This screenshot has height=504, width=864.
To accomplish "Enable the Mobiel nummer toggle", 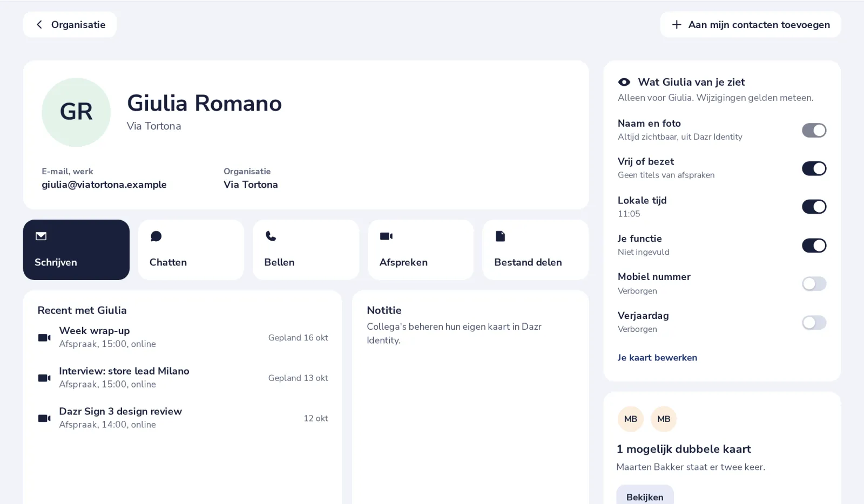I will [x=814, y=284].
